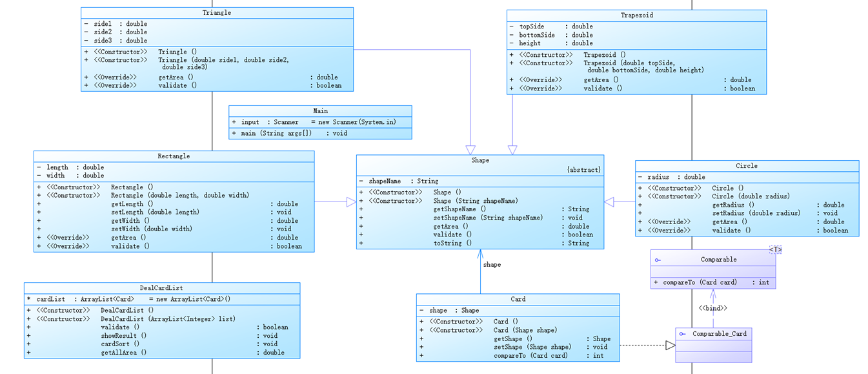
Task: Select the 'height : double' attribute
Action: (551, 44)
